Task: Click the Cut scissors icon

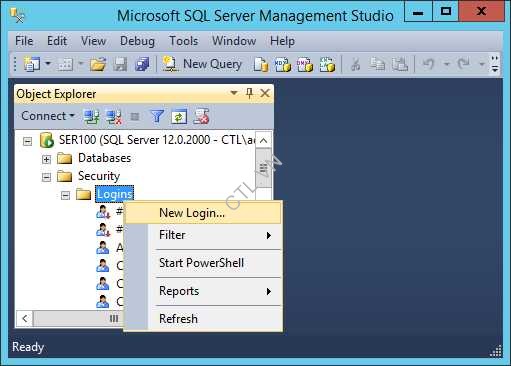Action: pos(356,64)
